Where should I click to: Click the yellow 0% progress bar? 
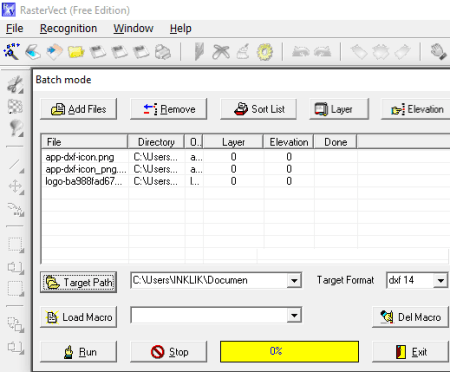pos(289,351)
